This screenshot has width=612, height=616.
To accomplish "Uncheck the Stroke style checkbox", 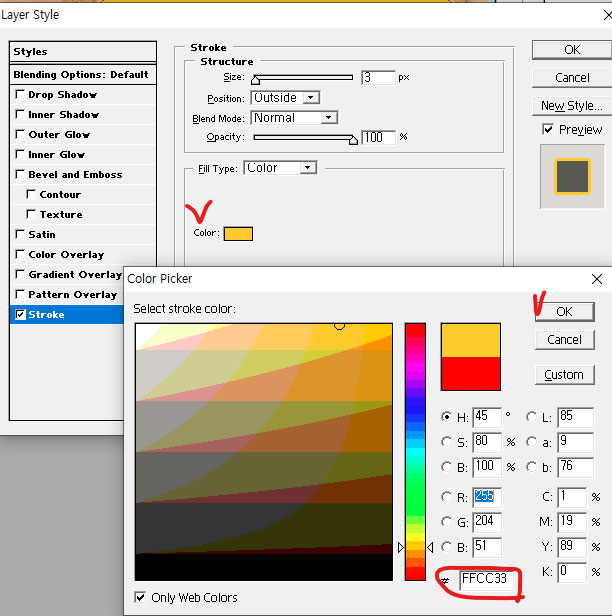I will pyautogui.click(x=20, y=315).
